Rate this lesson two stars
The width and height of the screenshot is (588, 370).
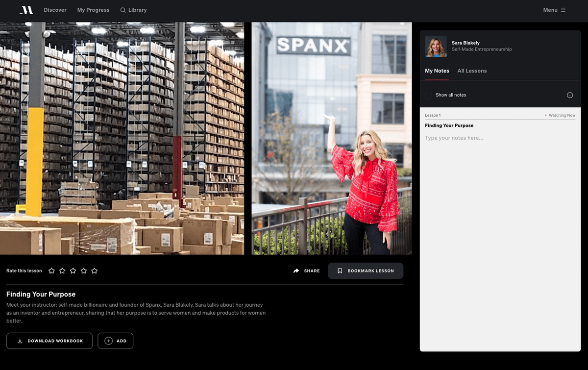pos(62,271)
